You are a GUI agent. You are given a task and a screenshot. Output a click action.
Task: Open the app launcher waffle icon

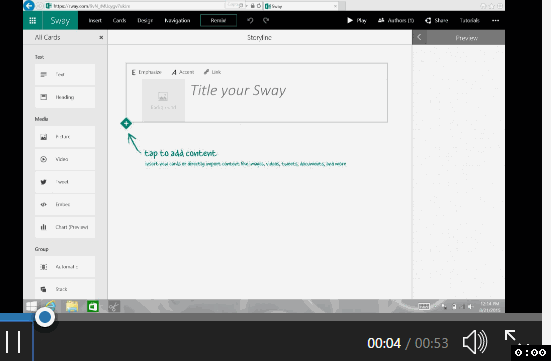33,20
